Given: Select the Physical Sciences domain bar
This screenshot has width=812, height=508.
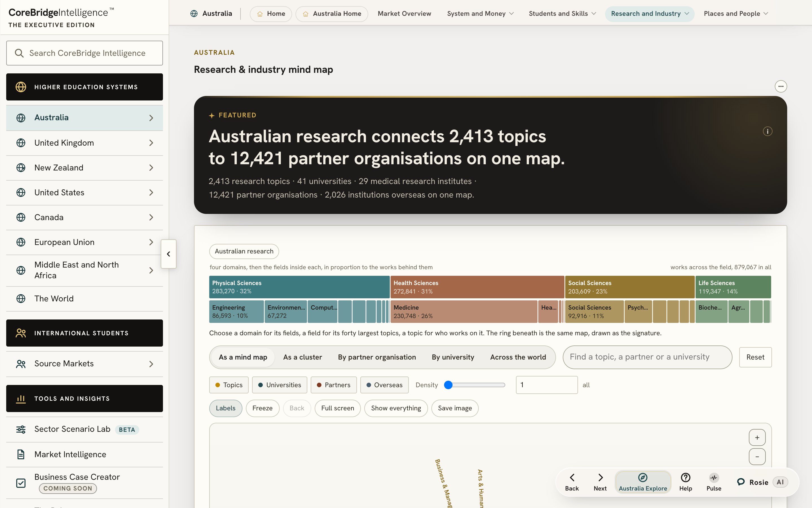Looking at the screenshot, I should (x=299, y=287).
